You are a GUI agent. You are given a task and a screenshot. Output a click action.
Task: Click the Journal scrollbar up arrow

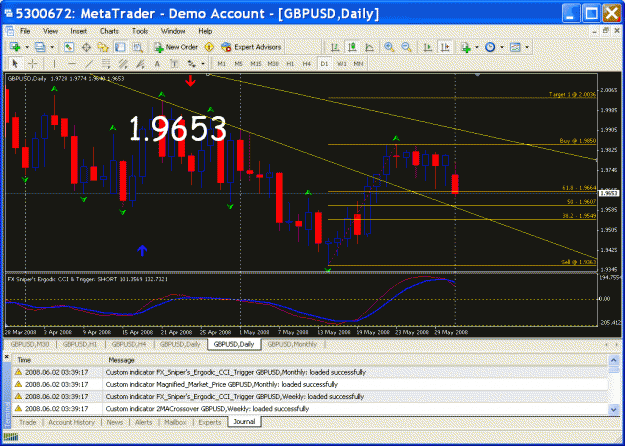point(614,360)
